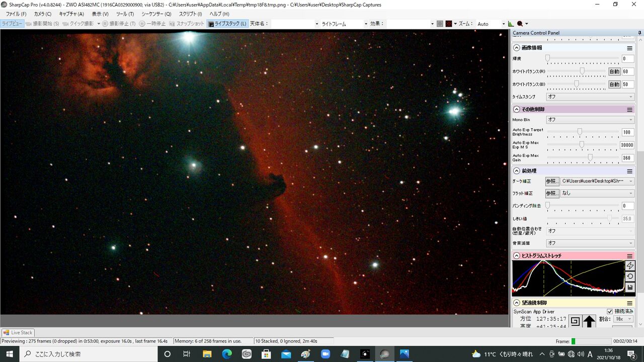
Task: Click the gray square selection area icon
Action: pos(440,24)
